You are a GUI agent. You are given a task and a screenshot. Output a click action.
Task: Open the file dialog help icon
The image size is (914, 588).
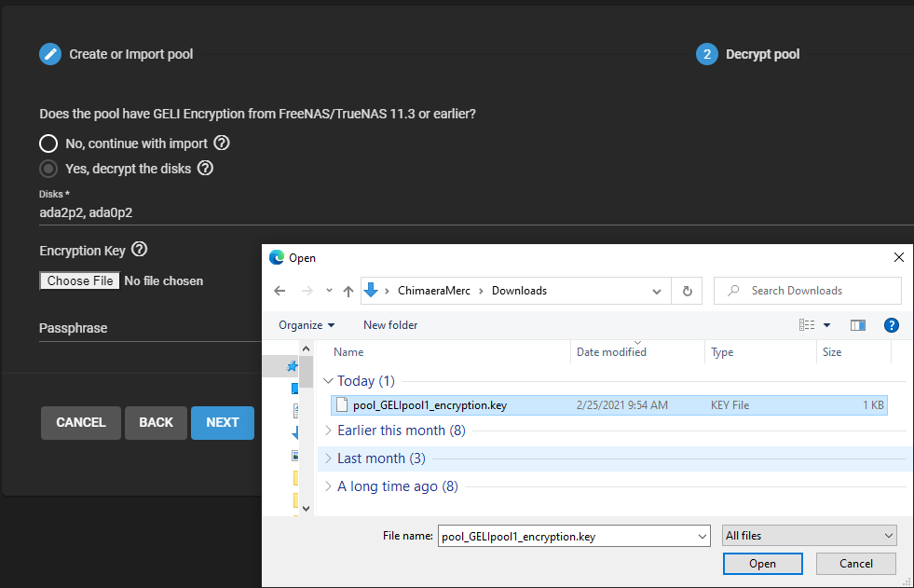click(891, 325)
